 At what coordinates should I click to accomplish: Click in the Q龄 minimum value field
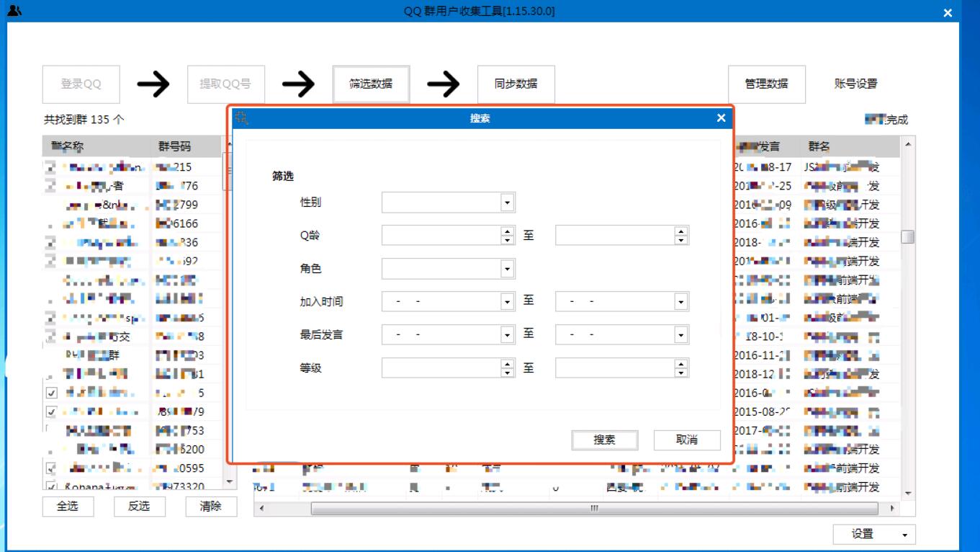tap(441, 236)
